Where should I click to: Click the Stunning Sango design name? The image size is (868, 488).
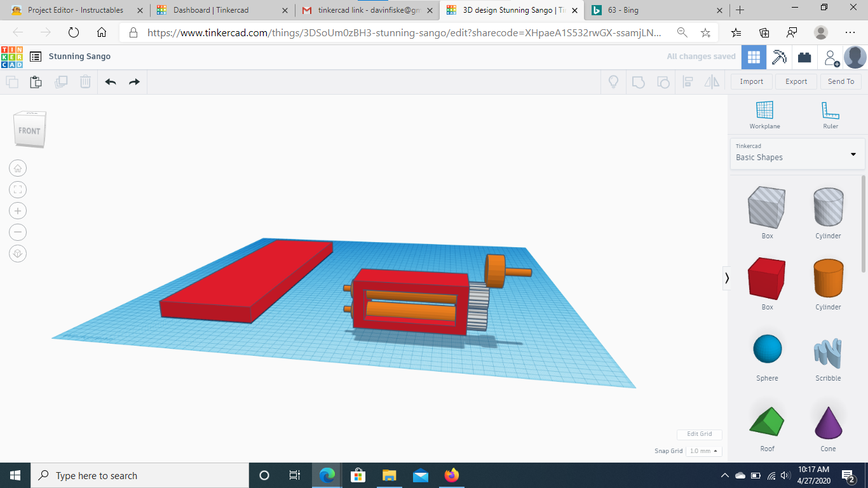pos(79,57)
